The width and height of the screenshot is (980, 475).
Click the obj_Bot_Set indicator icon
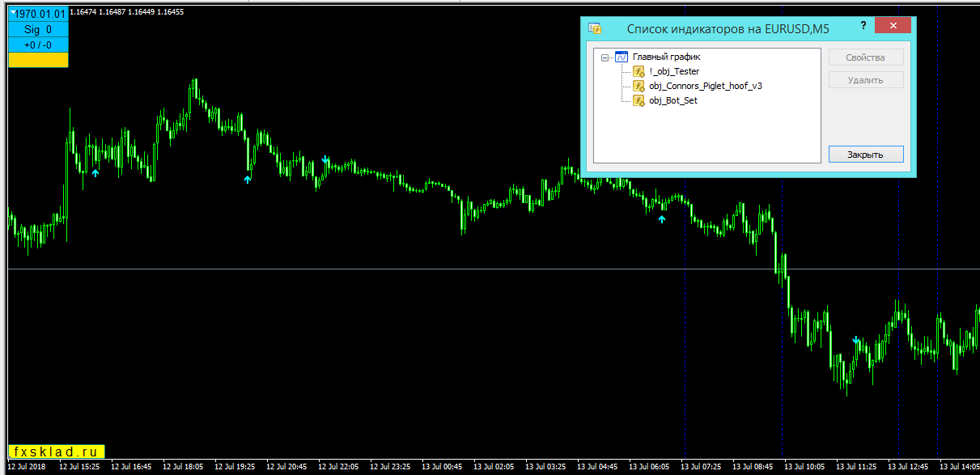point(638,101)
